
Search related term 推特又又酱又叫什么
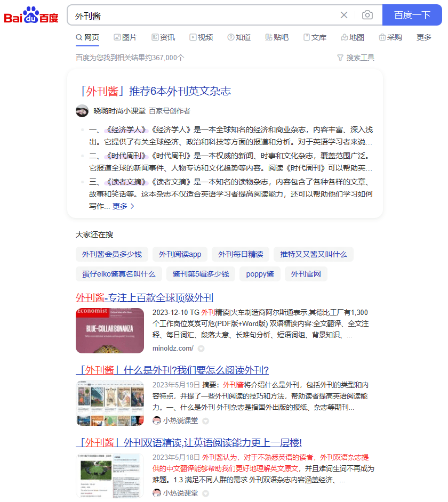(x=314, y=255)
